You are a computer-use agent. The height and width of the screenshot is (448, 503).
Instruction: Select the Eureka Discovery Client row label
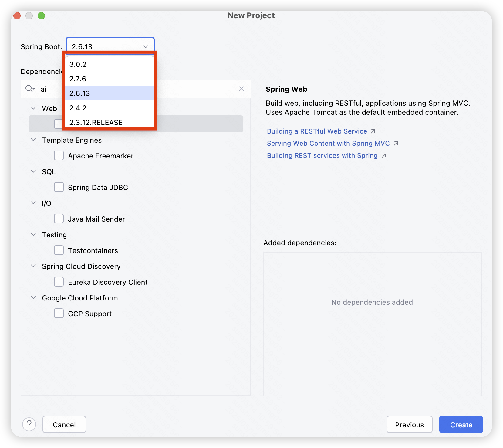pos(108,282)
